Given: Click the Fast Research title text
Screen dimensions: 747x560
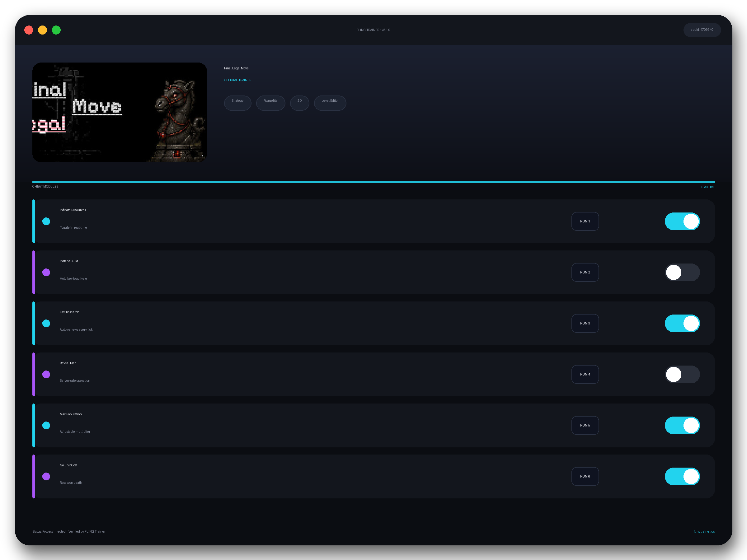Looking at the screenshot, I should [69, 312].
